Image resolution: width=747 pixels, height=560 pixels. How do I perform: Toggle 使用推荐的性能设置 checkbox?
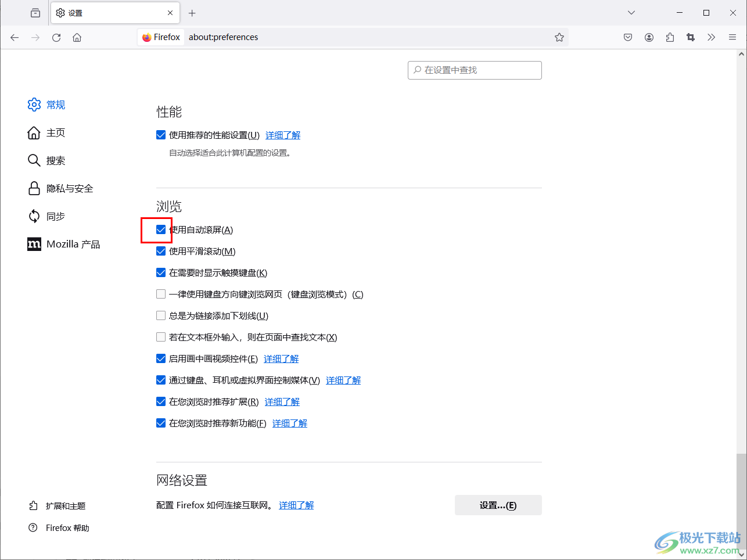pyautogui.click(x=161, y=135)
